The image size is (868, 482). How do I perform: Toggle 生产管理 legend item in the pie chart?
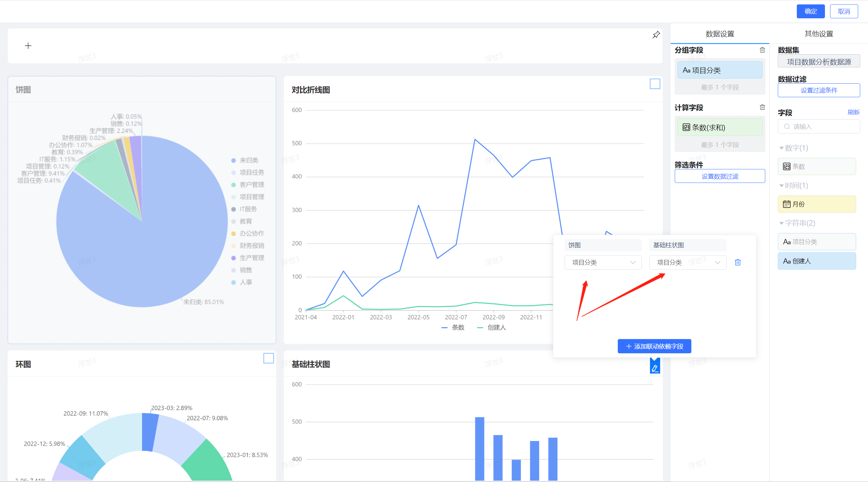[248, 258]
